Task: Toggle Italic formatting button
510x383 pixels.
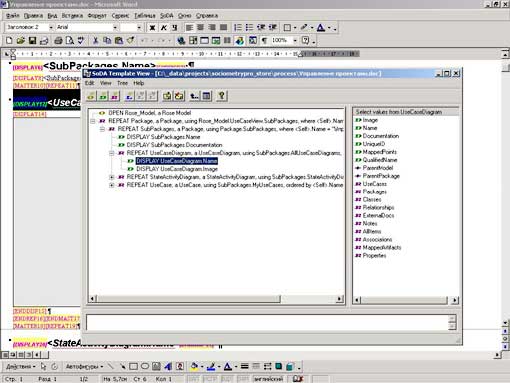Action: (x=164, y=27)
